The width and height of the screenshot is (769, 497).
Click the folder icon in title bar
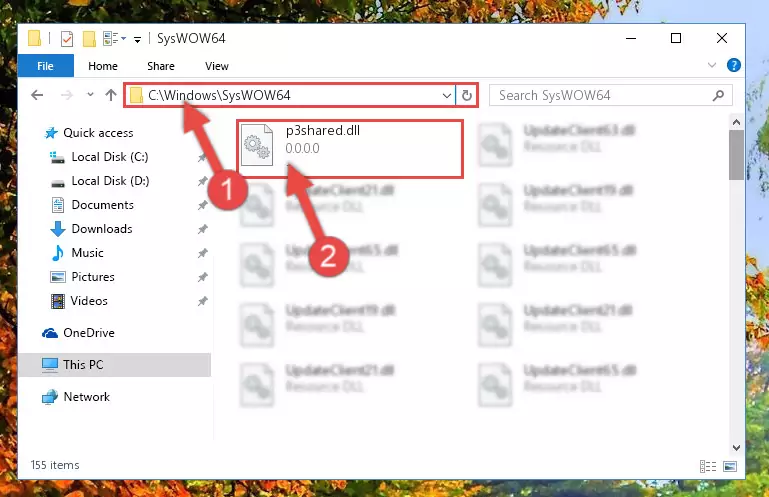pyautogui.click(x=34, y=38)
